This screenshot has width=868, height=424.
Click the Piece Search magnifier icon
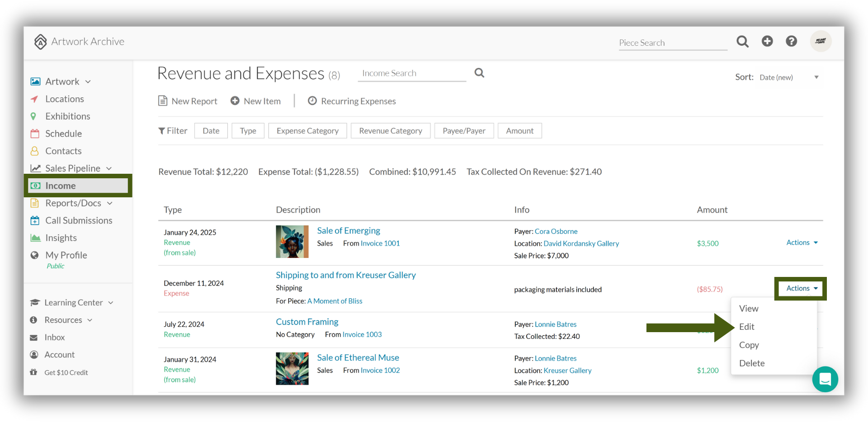[742, 42]
